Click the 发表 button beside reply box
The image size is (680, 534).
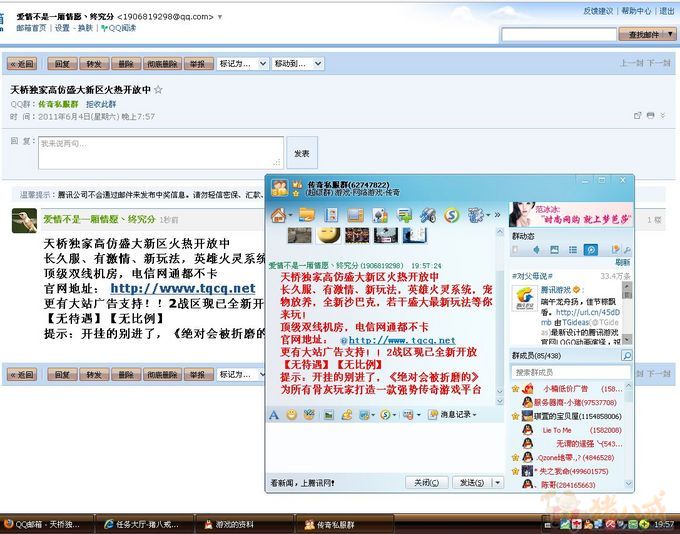[x=301, y=153]
